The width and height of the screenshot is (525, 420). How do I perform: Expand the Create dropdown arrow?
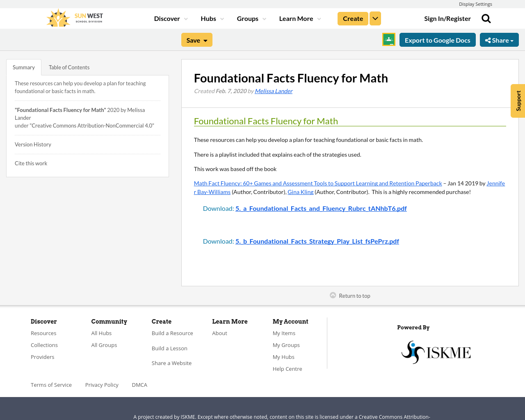point(375,18)
